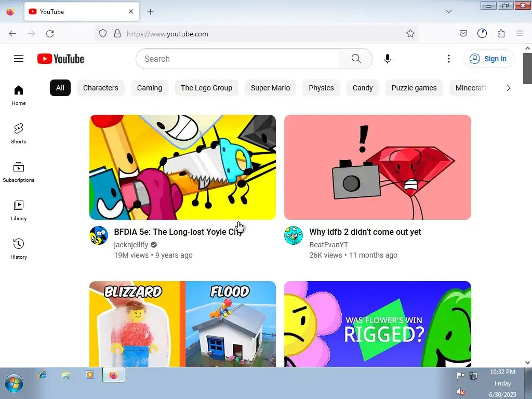Bookmark this page with the star icon
This screenshot has height=399, width=532.
[x=410, y=34]
